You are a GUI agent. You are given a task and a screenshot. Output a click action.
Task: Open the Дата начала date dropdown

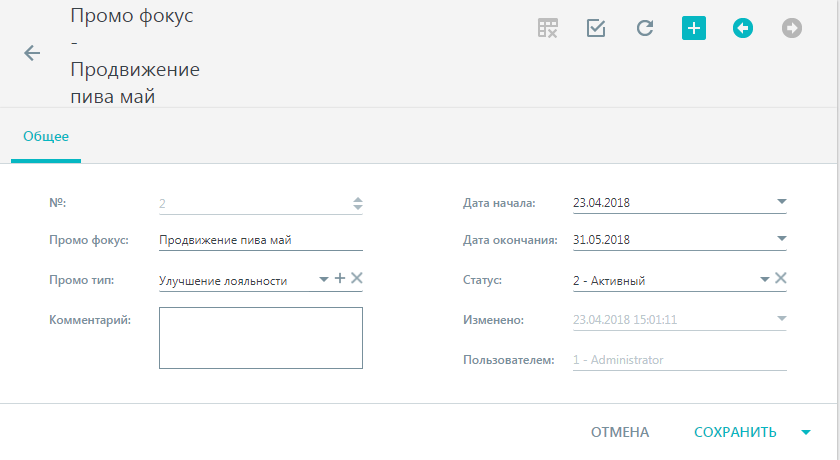pyautogui.click(x=782, y=202)
